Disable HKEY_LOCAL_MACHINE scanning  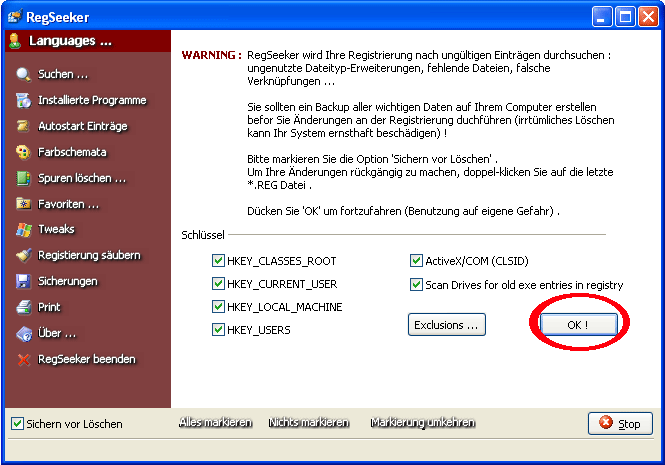tap(218, 306)
